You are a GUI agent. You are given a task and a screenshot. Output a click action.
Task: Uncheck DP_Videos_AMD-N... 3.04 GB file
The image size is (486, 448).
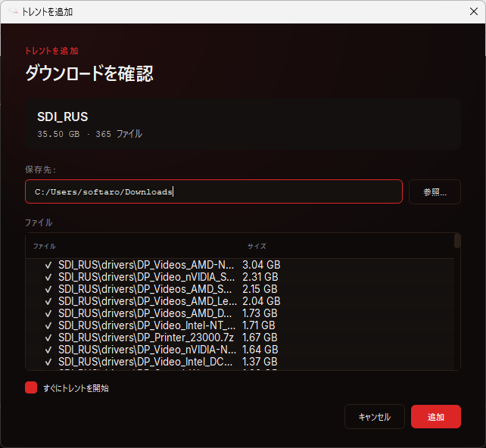[48, 265]
